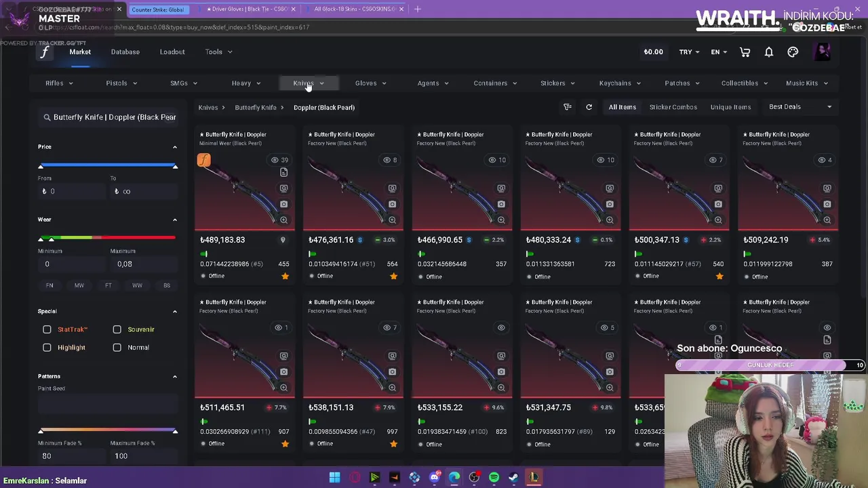
Task: Select the Market tab
Action: 80,52
